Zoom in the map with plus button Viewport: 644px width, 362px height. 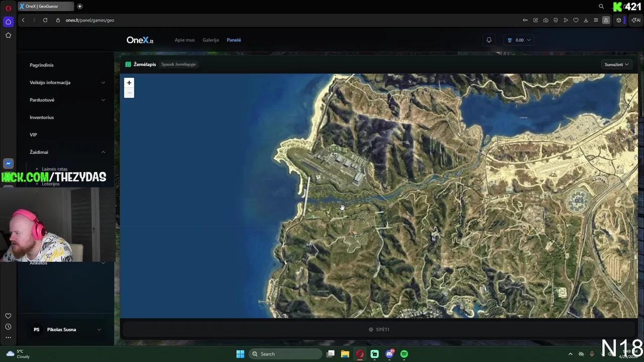pos(129,83)
